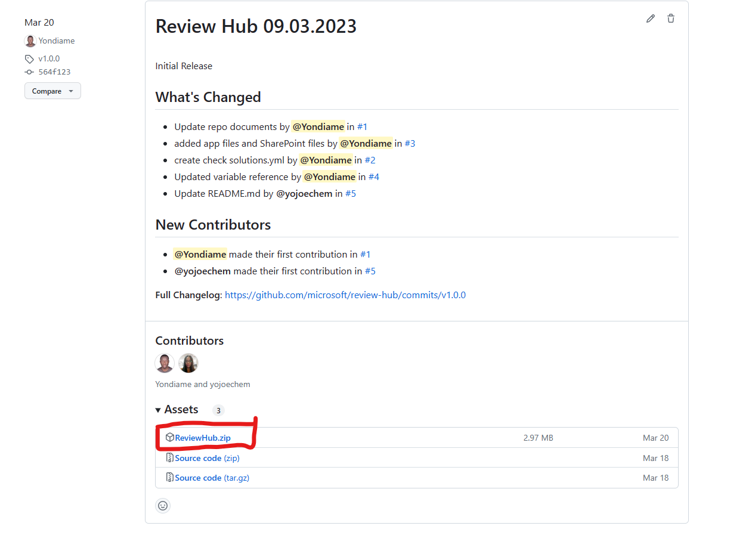Open the smiley reaction icon below Assets
752x560 pixels.
(x=163, y=505)
